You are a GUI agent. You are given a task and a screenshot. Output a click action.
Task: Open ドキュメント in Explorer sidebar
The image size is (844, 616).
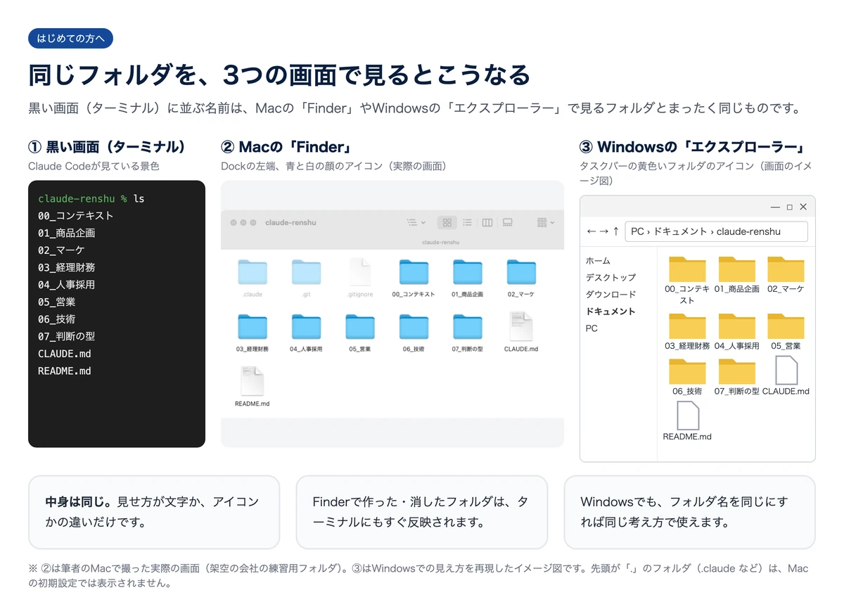pyautogui.click(x=610, y=312)
